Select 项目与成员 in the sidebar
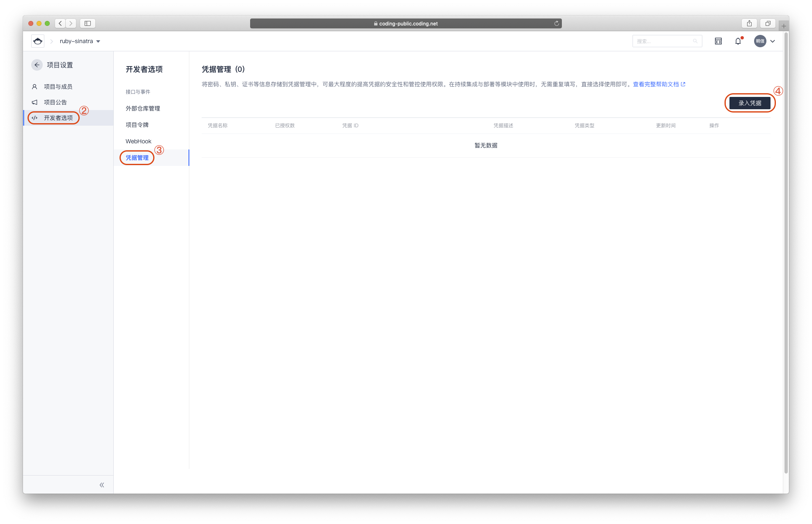The height and width of the screenshot is (524, 812). [x=58, y=87]
